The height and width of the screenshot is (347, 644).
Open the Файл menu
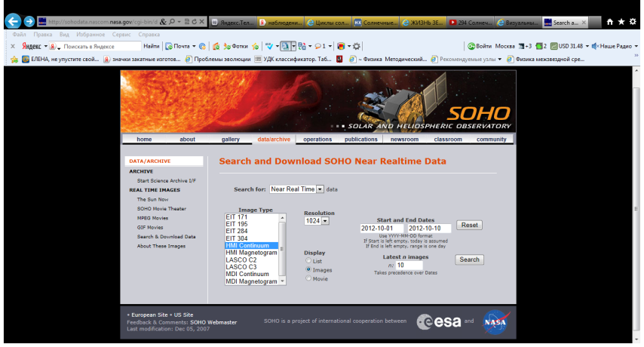click(19, 35)
